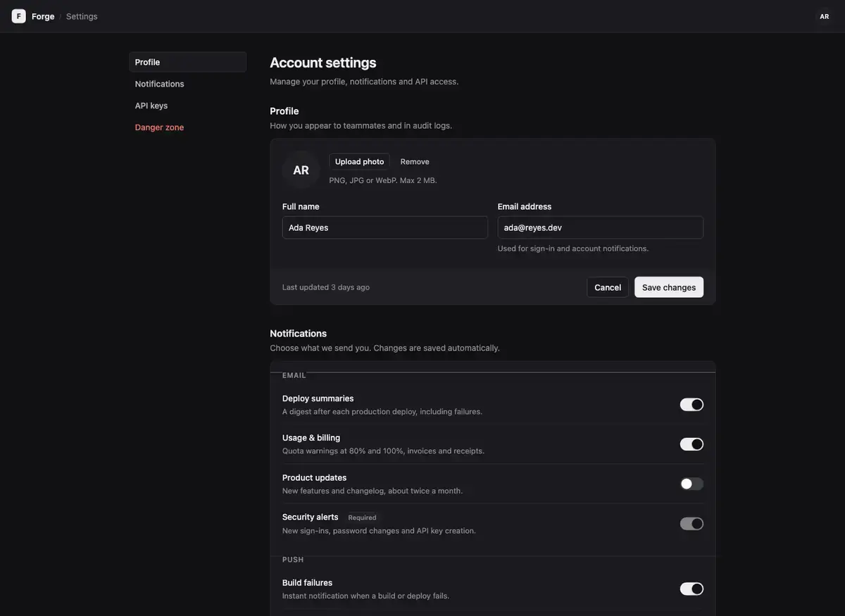Click the Security alerts required toggle

coord(691,524)
